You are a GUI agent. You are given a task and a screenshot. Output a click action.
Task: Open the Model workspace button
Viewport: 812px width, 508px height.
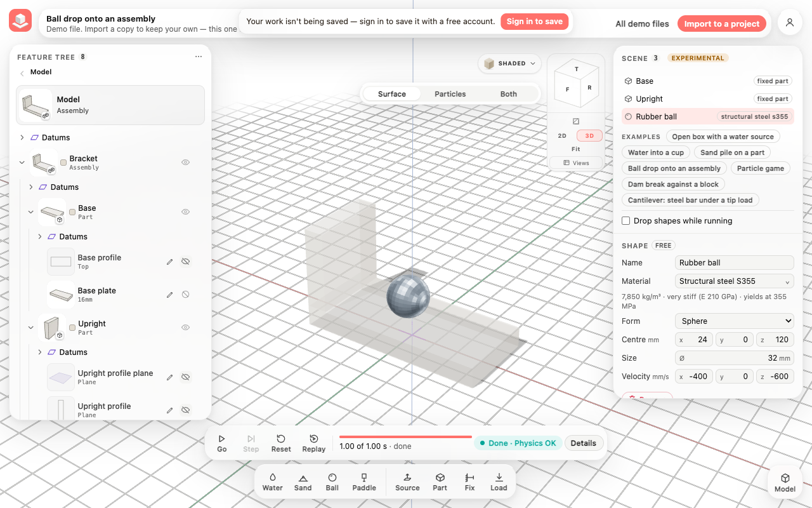coord(785,483)
